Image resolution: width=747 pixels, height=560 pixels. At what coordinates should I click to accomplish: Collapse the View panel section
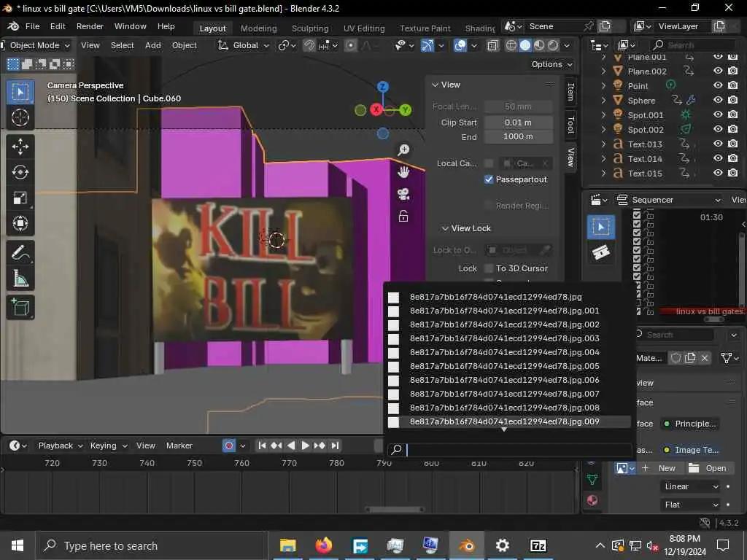tap(435, 85)
